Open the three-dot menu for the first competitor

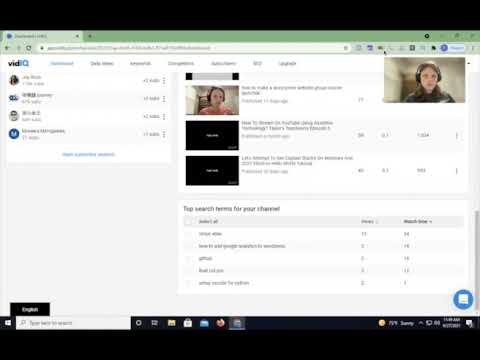click(164, 81)
